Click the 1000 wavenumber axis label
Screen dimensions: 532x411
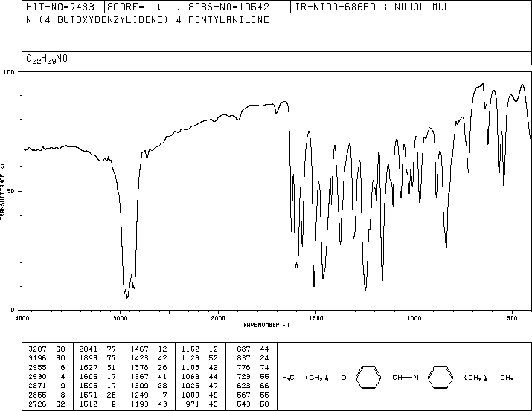414,318
